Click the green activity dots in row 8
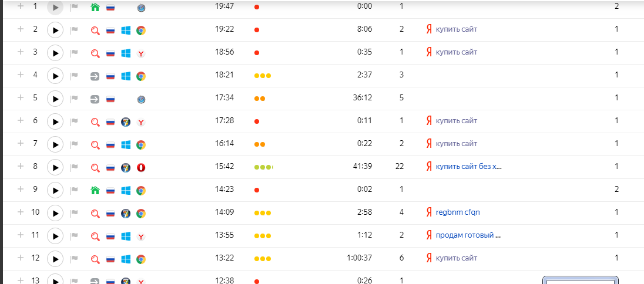This screenshot has height=284, width=644. (264, 167)
